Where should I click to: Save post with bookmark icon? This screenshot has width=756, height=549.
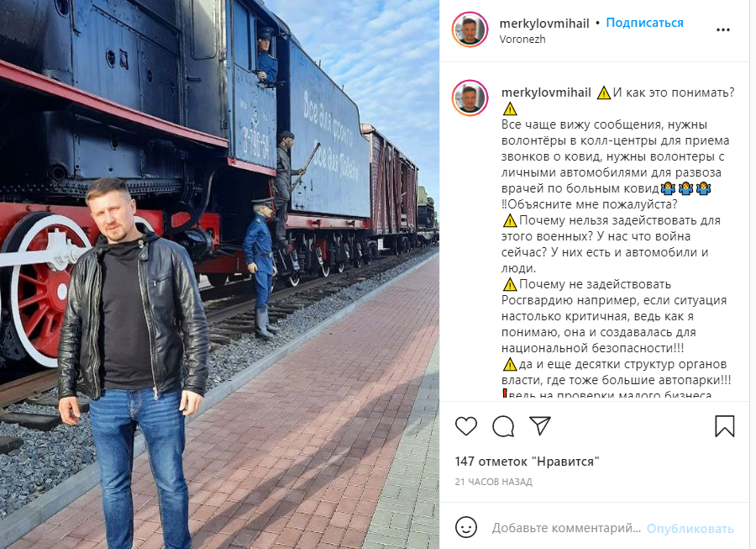(724, 426)
